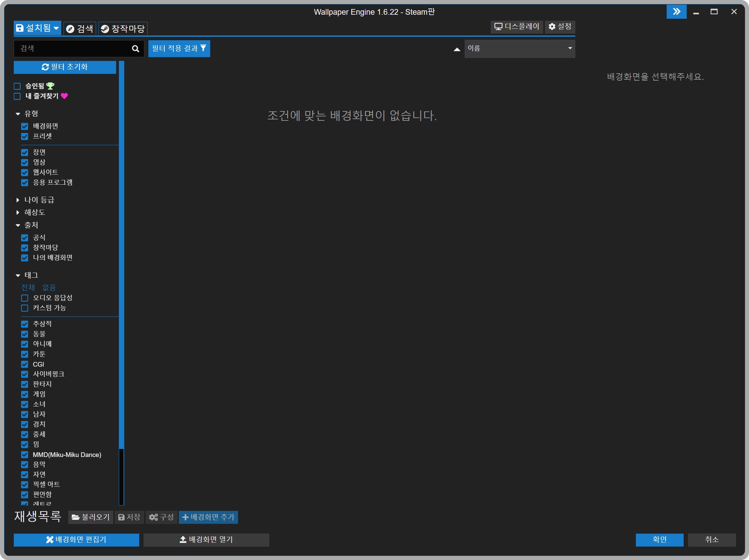Open the 이름 sorting dropdown
Image resolution: width=749 pixels, height=560 pixels.
coord(519,49)
